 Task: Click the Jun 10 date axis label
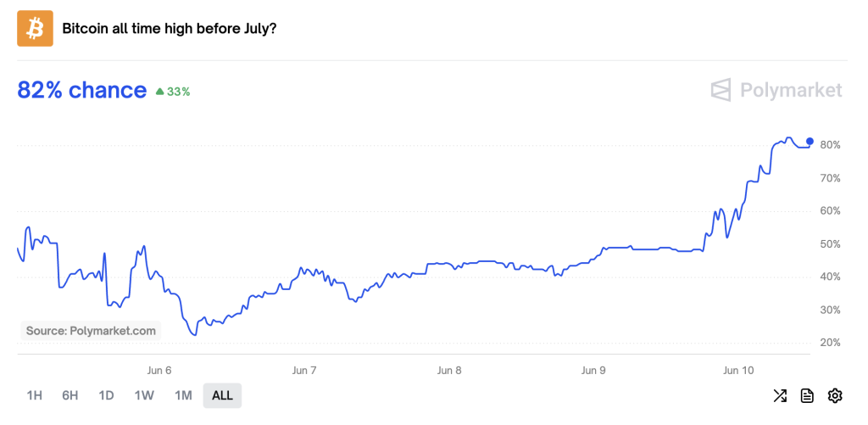pyautogui.click(x=738, y=371)
